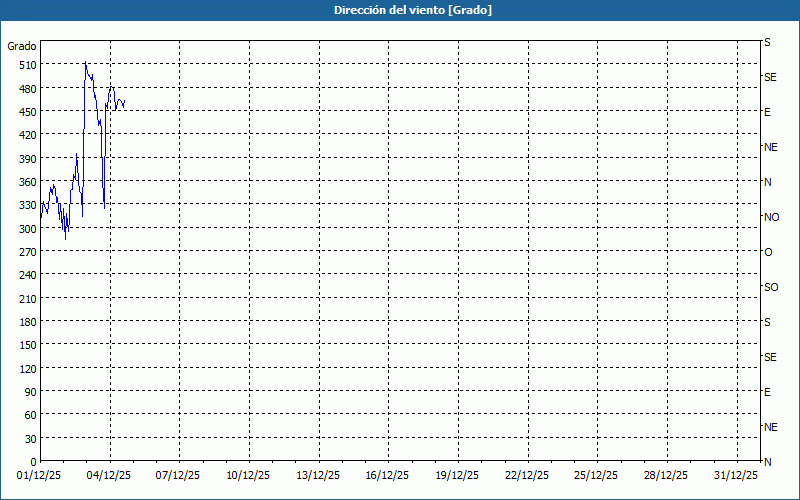Select the 120 degree axis label
The width and height of the screenshot is (800, 500).
28,369
